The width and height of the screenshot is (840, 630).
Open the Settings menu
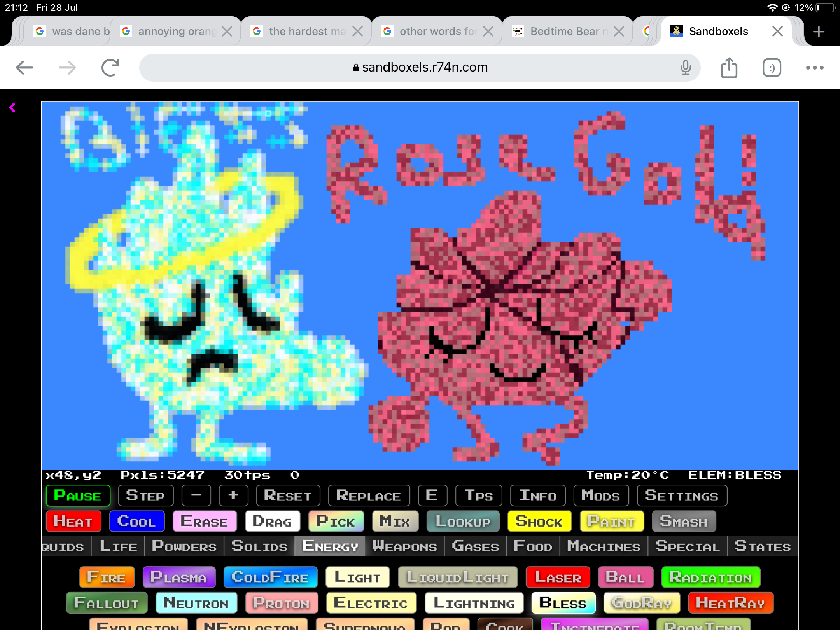[x=681, y=496]
